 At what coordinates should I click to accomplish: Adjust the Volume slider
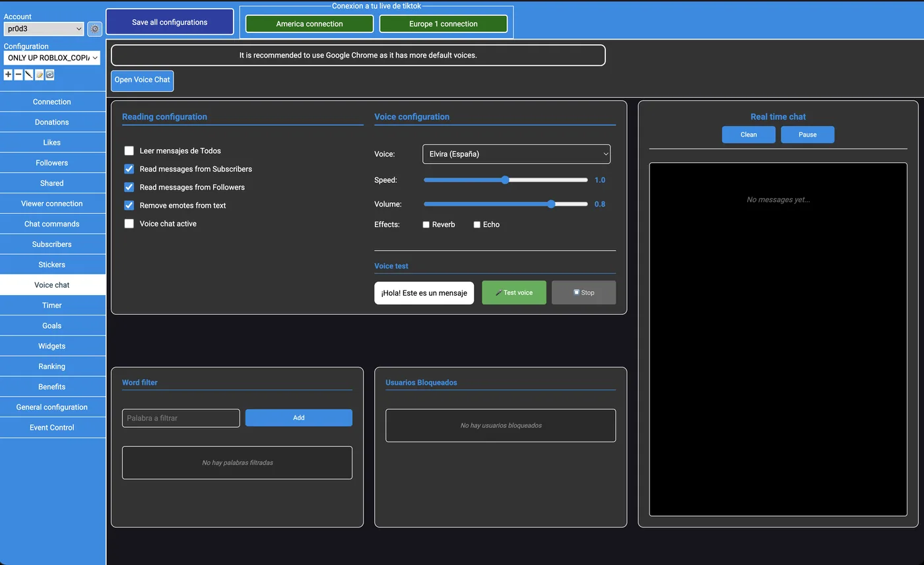click(x=550, y=204)
